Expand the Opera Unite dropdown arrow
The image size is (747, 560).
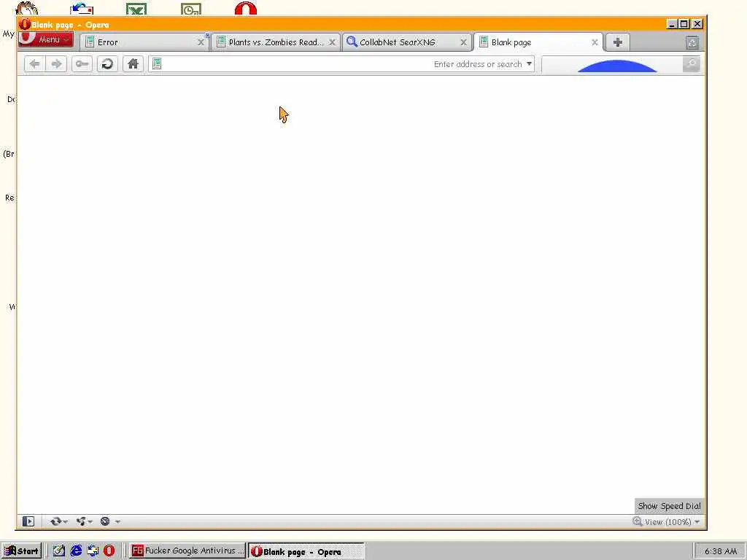(90, 522)
